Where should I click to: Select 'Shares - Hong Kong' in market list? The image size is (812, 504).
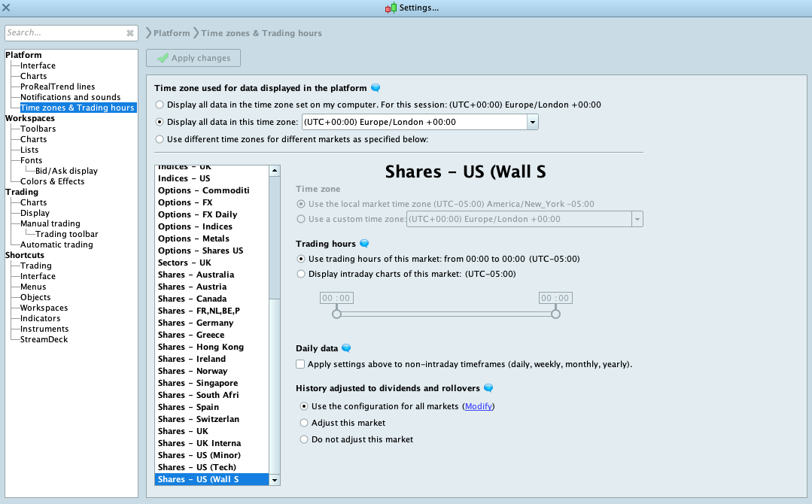(x=211, y=348)
